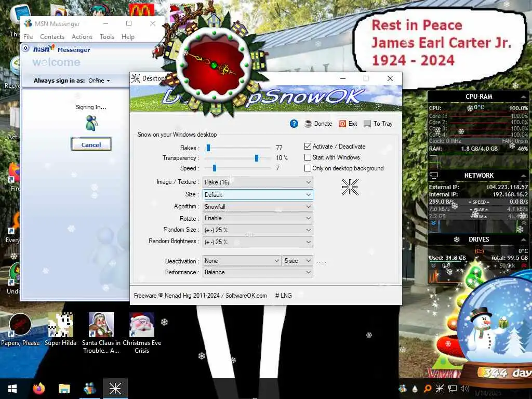This screenshot has width=532, height=399.
Task: Collapse the CPU-RAM gadget panel
Action: (523, 97)
